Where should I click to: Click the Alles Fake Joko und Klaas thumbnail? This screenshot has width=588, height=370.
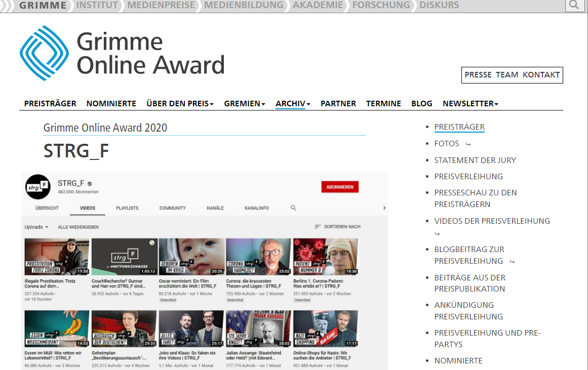click(191, 328)
